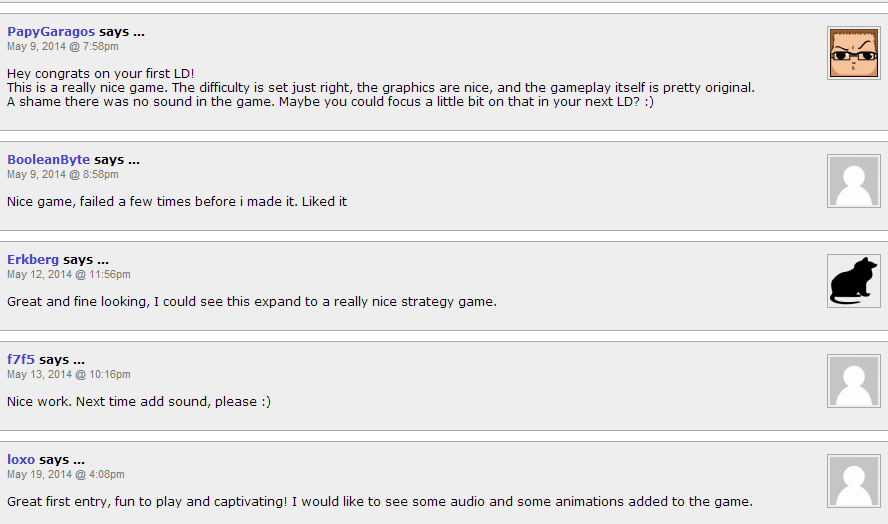Click loxo's "Great first entry" comment text
The width and height of the screenshot is (888, 524).
379,501
